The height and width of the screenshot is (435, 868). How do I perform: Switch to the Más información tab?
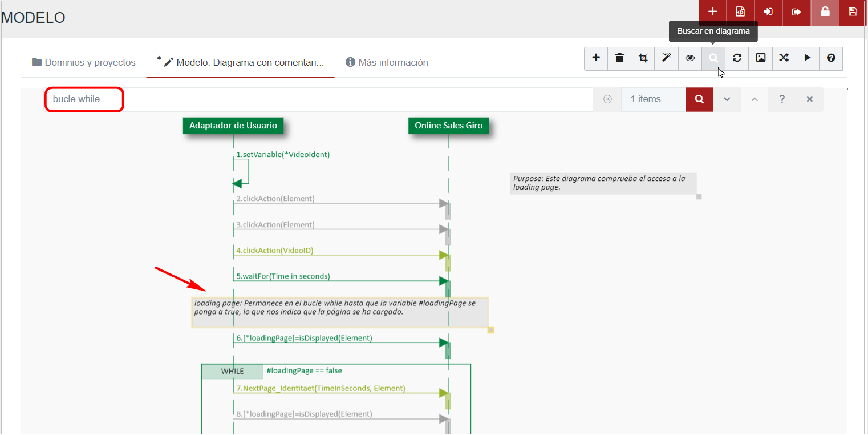pos(387,62)
